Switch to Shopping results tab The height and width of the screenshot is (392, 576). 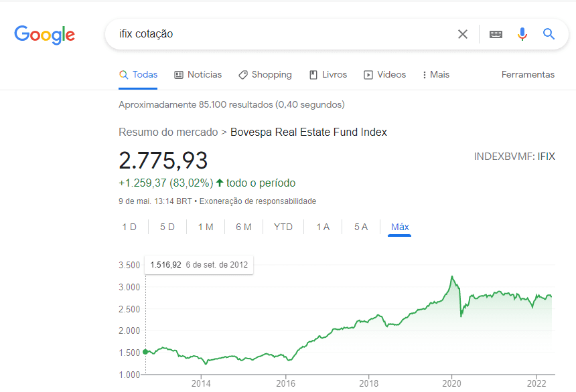(x=265, y=75)
